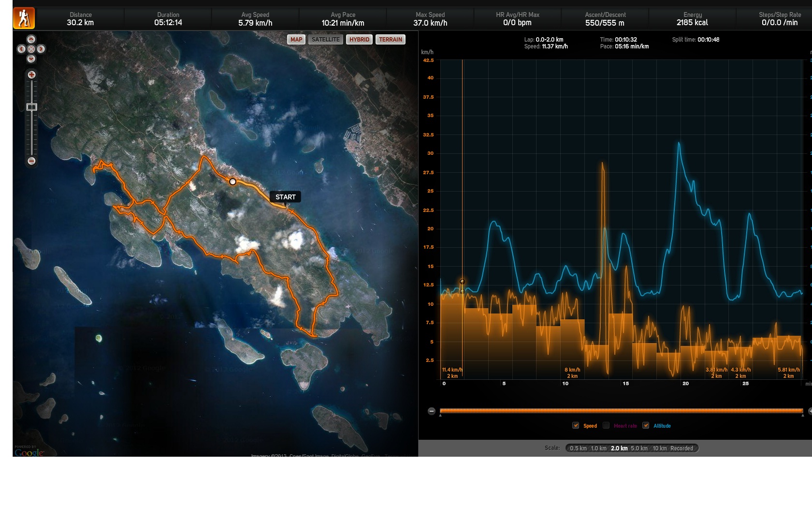Click the Lap 0.0-2.0 km text

[x=544, y=40]
